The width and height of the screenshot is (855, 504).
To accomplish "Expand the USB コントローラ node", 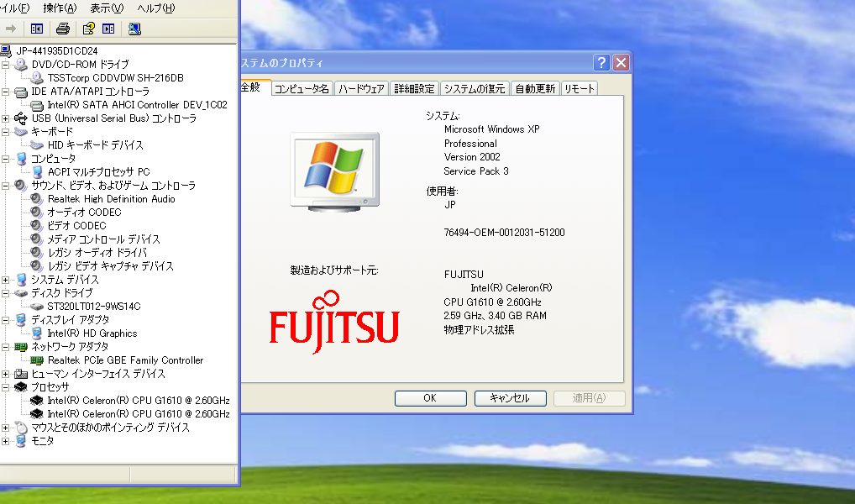I will (x=5, y=118).
